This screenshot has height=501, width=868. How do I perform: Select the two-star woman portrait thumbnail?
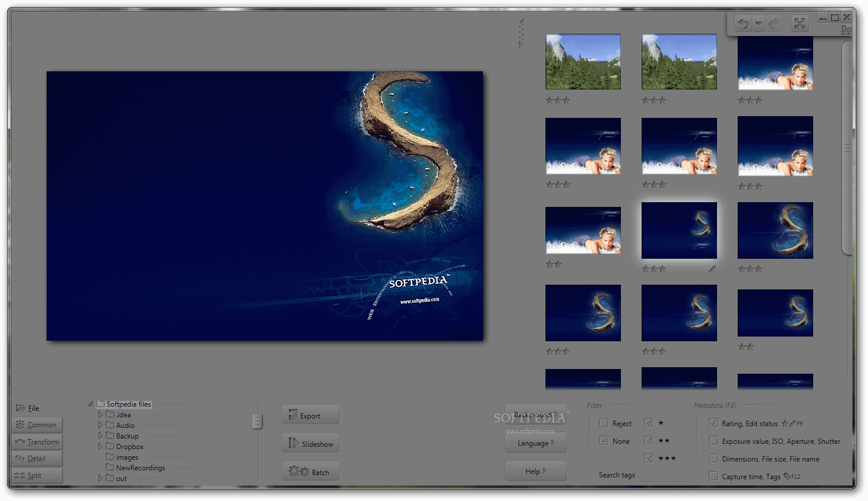[583, 230]
